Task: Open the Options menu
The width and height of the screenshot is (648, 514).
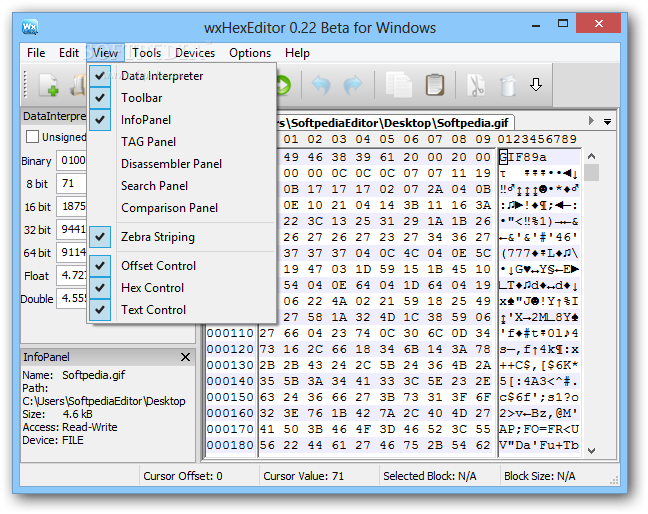Action: click(x=250, y=53)
